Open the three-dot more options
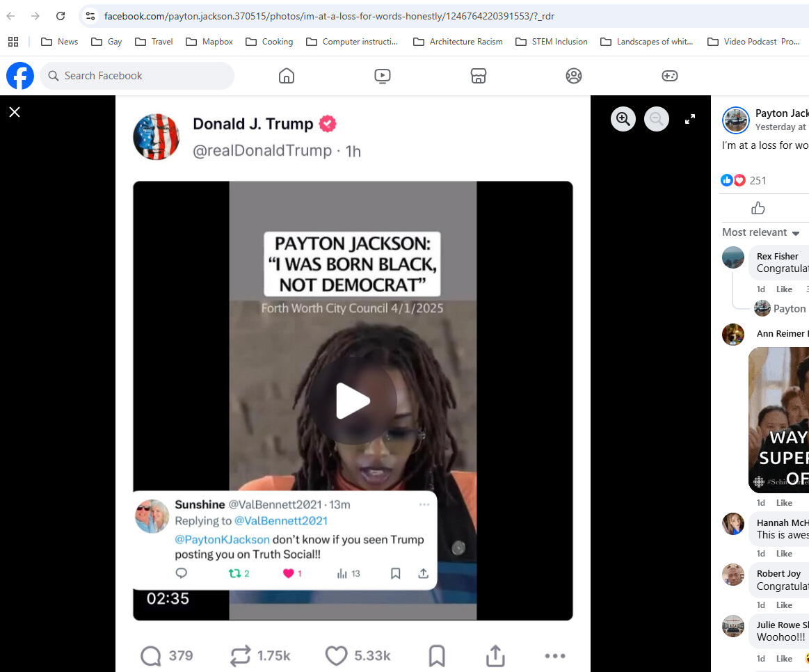The image size is (809, 672). 555,656
